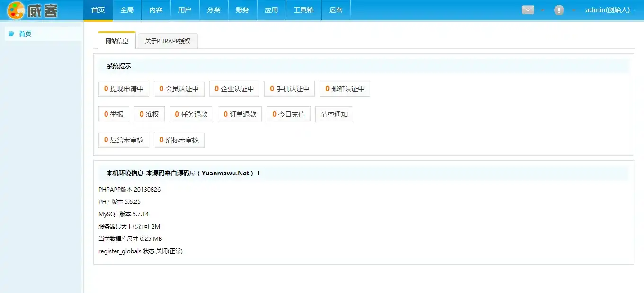644x293 pixels.
Task: Click the 招标未审核 count button
Action: [179, 140]
